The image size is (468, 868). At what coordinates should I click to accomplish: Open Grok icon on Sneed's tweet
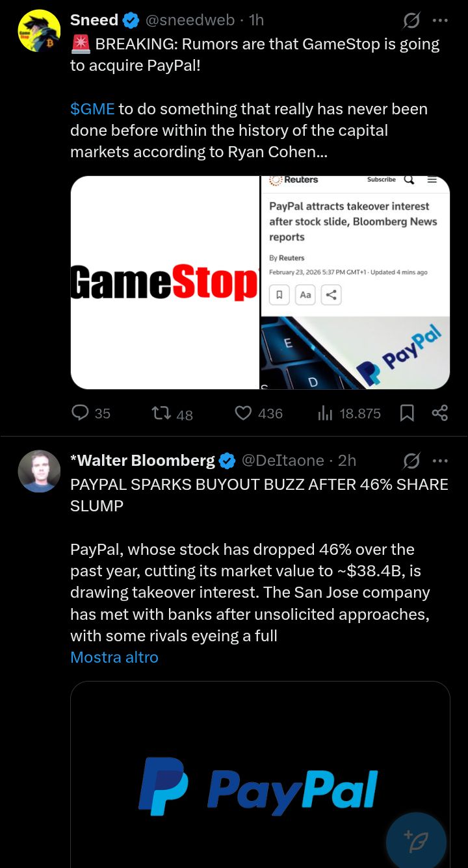pos(411,21)
